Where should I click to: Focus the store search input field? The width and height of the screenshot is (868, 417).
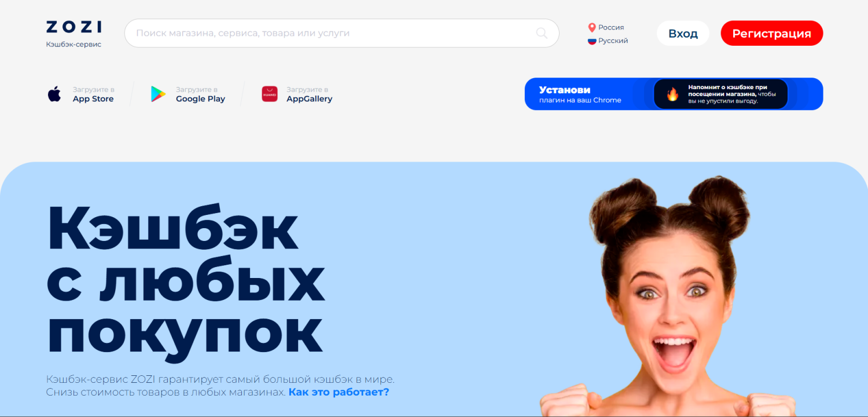click(341, 33)
